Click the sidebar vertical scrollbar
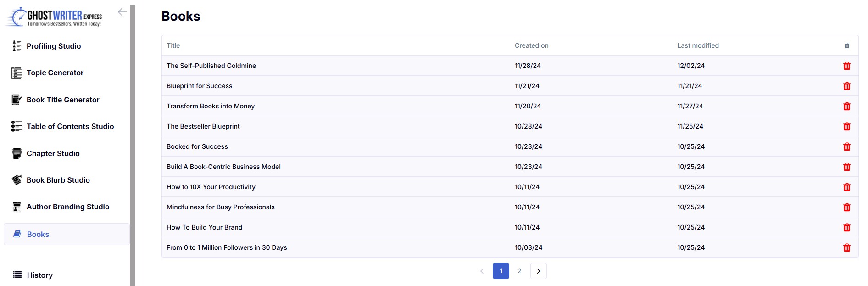This screenshot has height=286, width=868. tap(133, 145)
